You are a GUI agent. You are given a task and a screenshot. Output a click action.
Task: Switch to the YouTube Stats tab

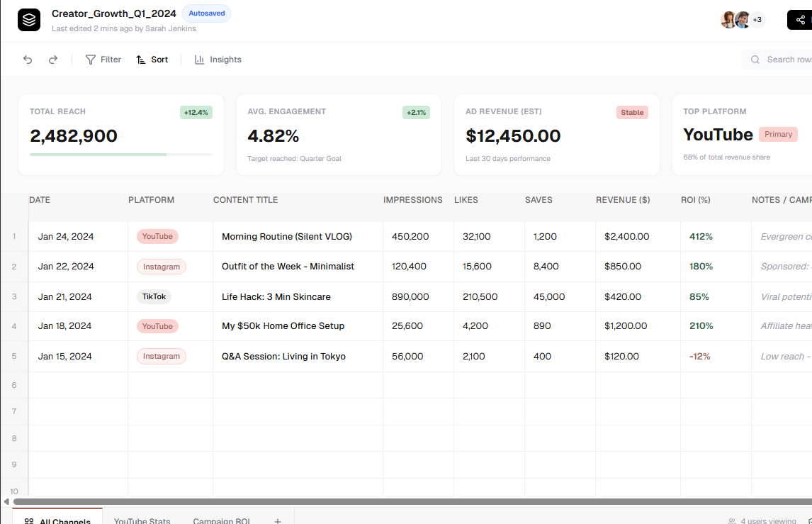click(x=142, y=520)
